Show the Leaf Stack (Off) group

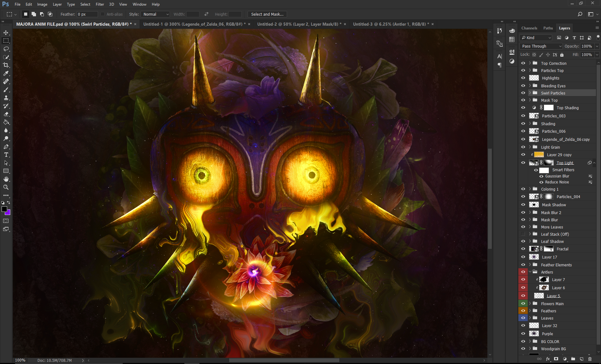523,234
